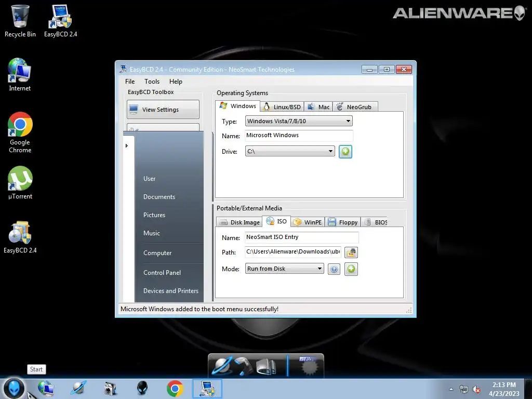The height and width of the screenshot is (399, 532).
Task: Browse for ISO file path
Action: click(x=351, y=252)
